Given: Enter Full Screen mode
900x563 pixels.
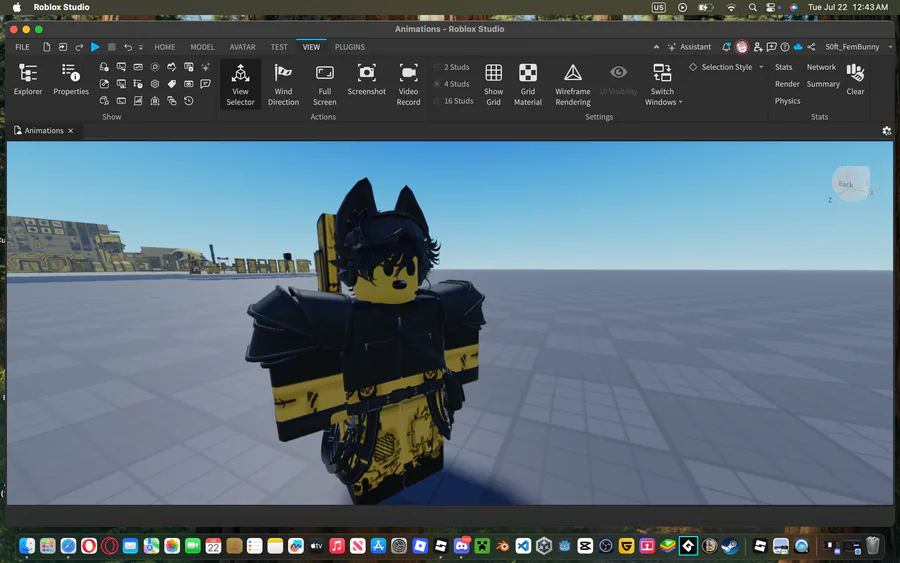Looking at the screenshot, I should (324, 85).
